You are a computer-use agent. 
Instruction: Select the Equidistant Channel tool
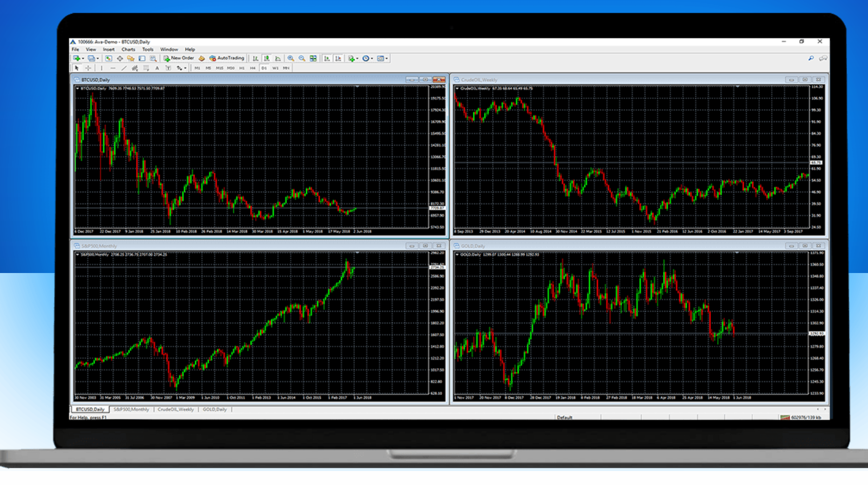point(135,68)
